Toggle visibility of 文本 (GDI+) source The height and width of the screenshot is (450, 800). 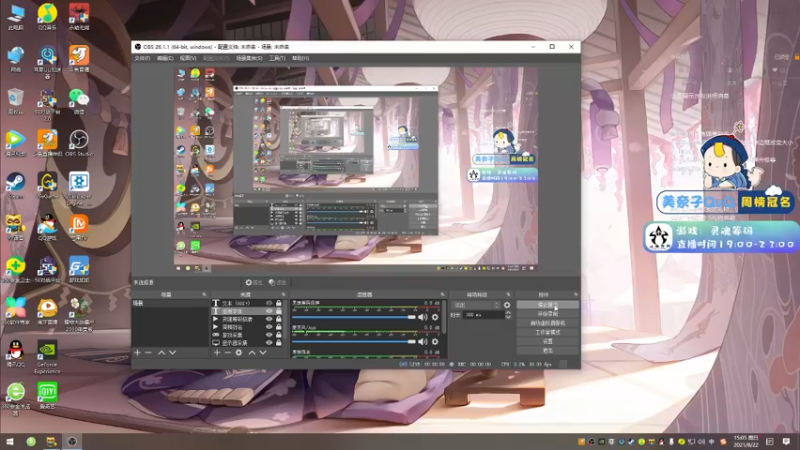coord(269,303)
